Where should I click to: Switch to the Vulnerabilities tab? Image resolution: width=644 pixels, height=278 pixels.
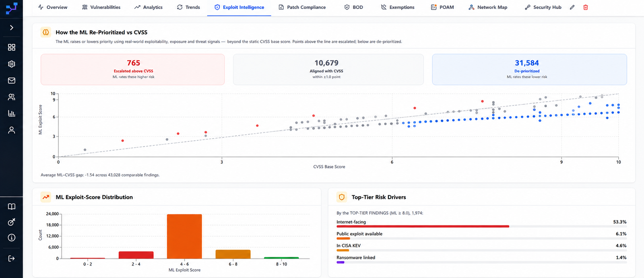pos(101,7)
